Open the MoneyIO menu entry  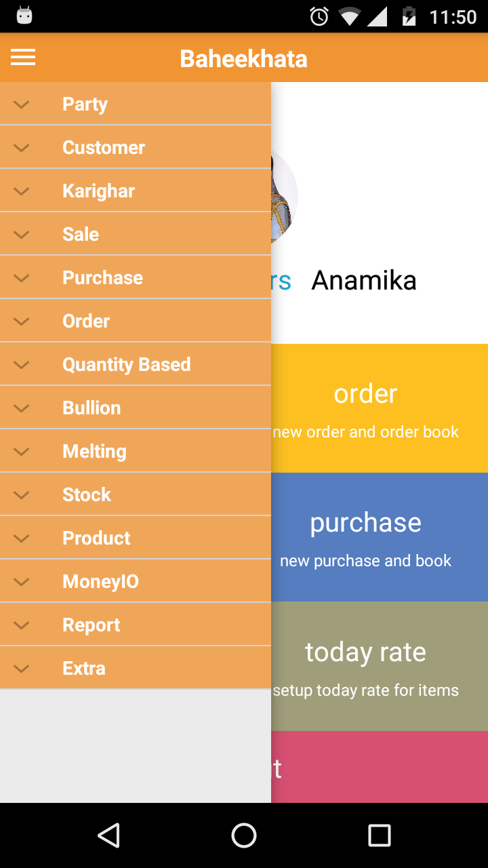(100, 582)
